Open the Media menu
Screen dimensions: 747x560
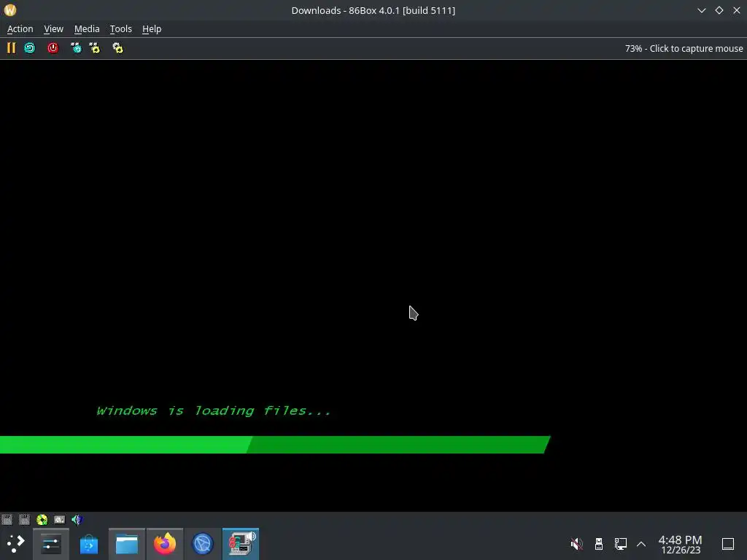pyautogui.click(x=87, y=29)
